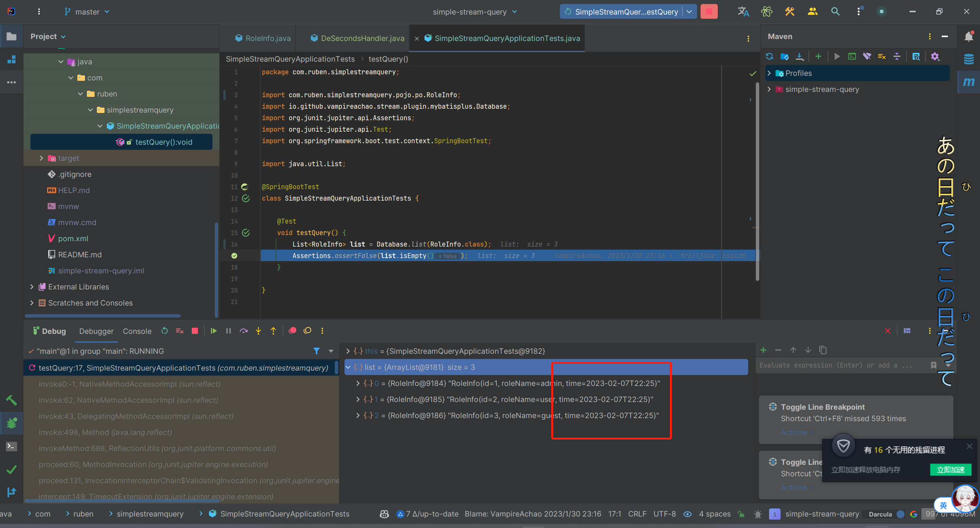Toggle Mute Breakpoints icon

(307, 331)
